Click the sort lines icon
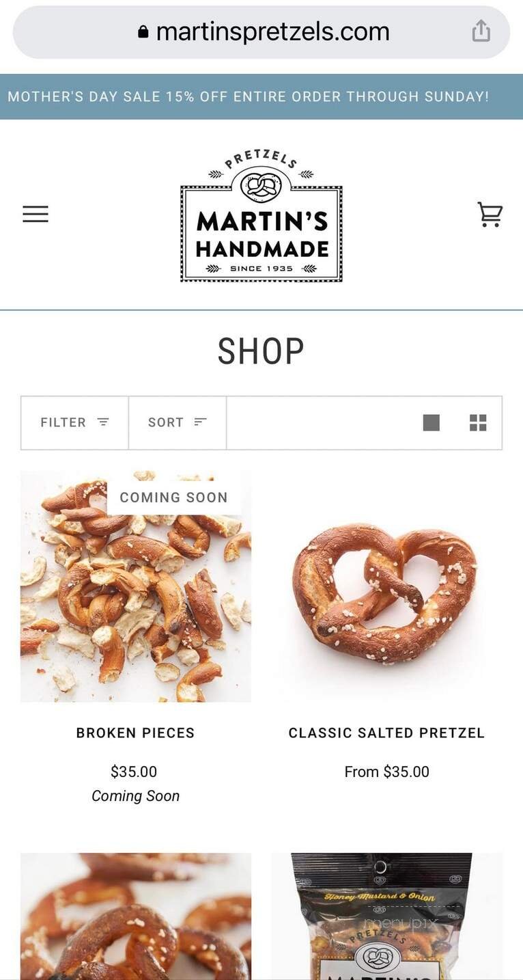 point(200,422)
